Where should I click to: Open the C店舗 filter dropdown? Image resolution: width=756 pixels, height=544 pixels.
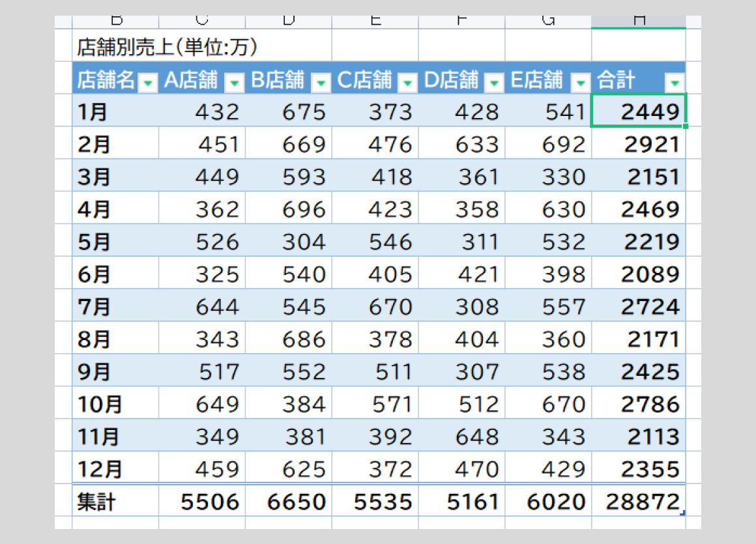tap(407, 83)
